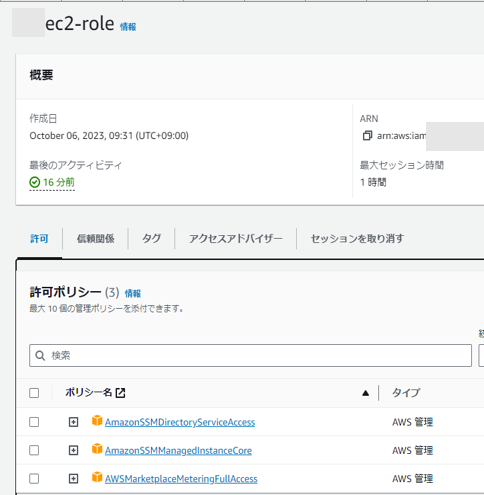The width and height of the screenshot is (484, 495).
Task: Expand the AmazonSSMManagedInstanceCore policy details
Action: tap(73, 450)
